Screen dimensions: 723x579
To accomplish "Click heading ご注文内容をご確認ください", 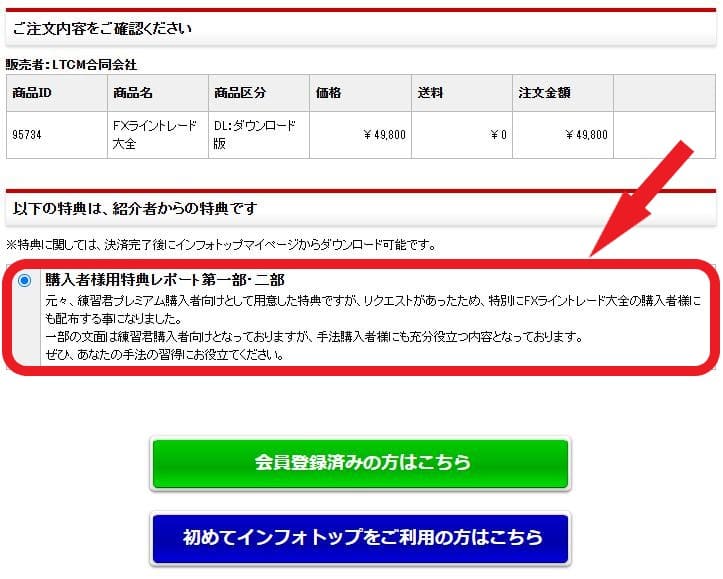I will coord(102,29).
